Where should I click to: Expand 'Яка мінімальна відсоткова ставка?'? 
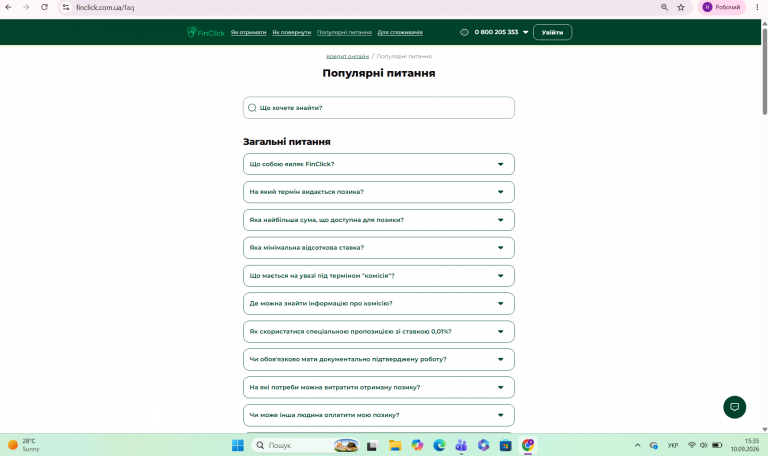pyautogui.click(x=379, y=248)
